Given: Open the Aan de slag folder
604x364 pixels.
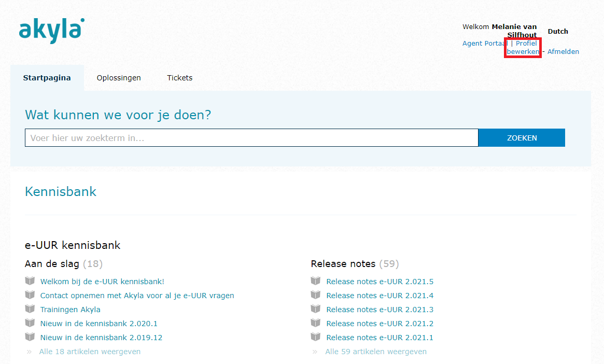Looking at the screenshot, I should (x=52, y=264).
